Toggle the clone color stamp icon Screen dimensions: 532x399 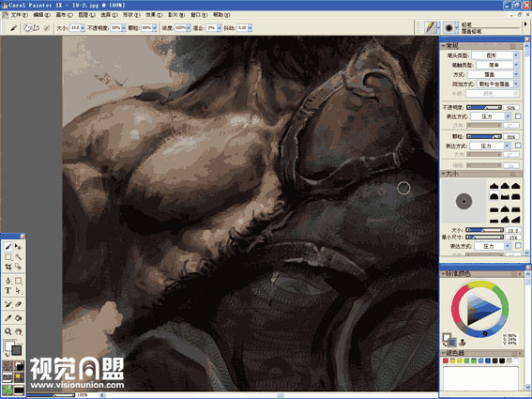click(x=463, y=343)
